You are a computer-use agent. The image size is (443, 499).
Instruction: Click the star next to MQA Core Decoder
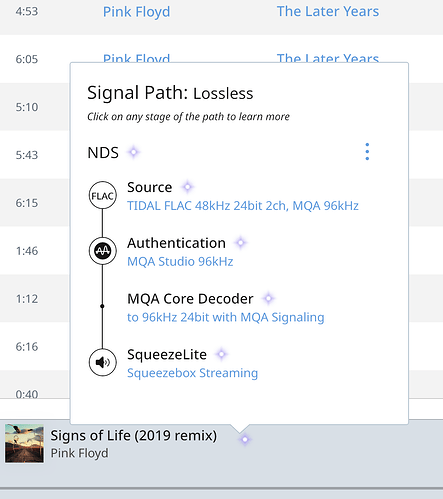pos(268,298)
